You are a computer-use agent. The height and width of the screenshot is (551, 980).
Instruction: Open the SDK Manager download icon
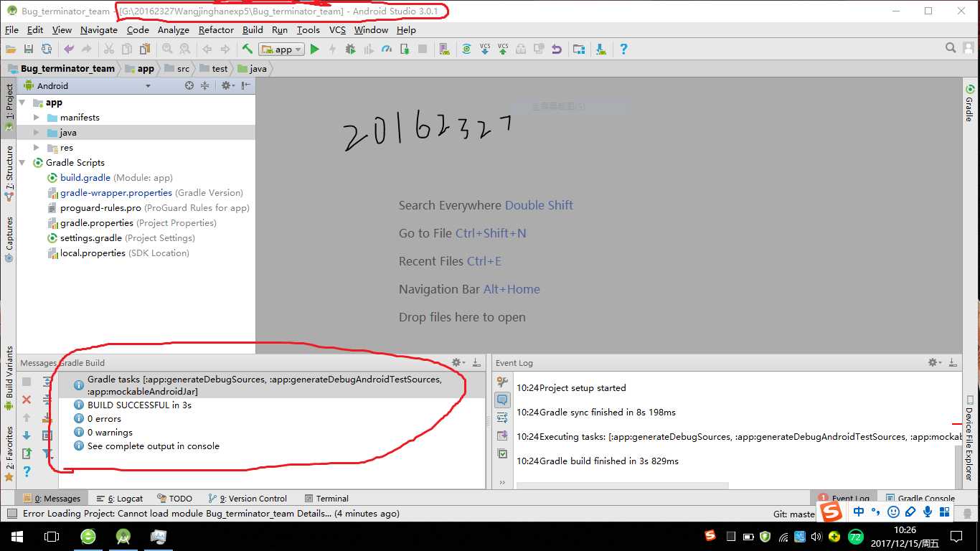click(x=600, y=49)
